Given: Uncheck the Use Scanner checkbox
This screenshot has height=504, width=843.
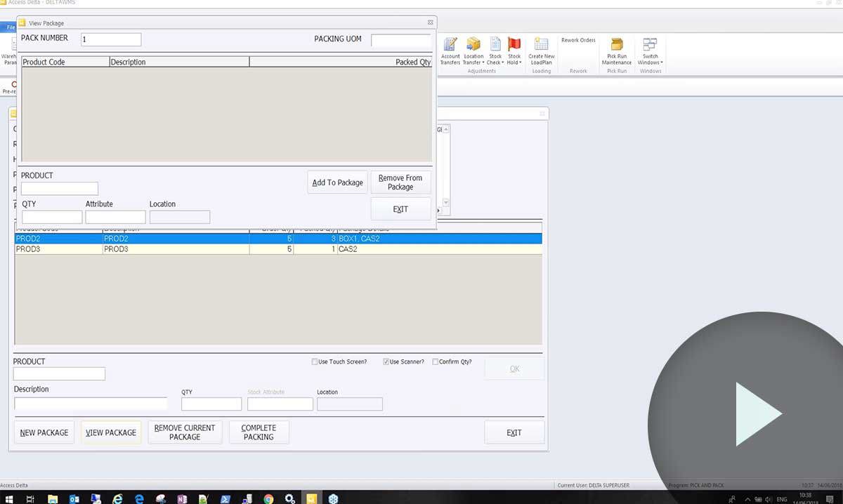Looking at the screenshot, I should click(386, 362).
